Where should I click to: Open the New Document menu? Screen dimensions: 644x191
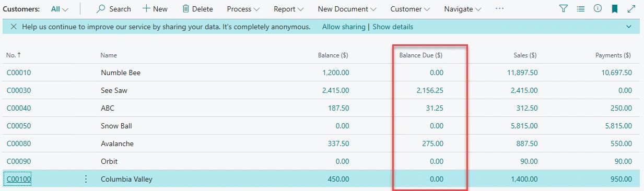(347, 9)
